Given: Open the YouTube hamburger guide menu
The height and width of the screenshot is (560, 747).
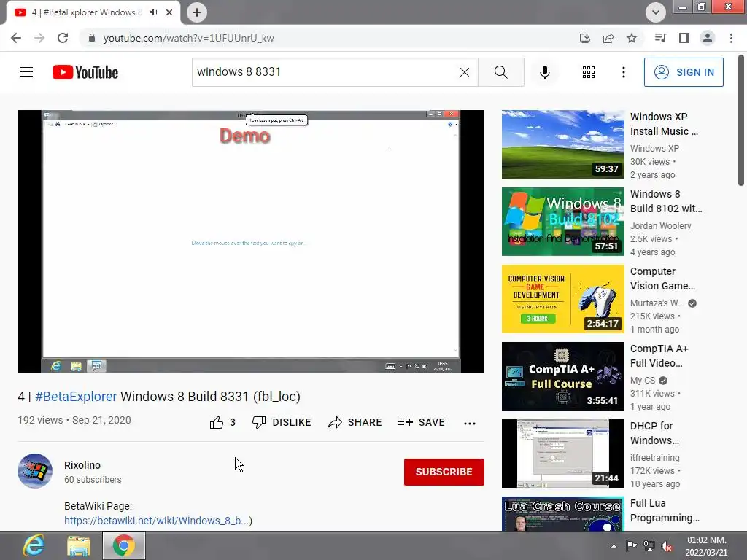Looking at the screenshot, I should [x=26, y=72].
